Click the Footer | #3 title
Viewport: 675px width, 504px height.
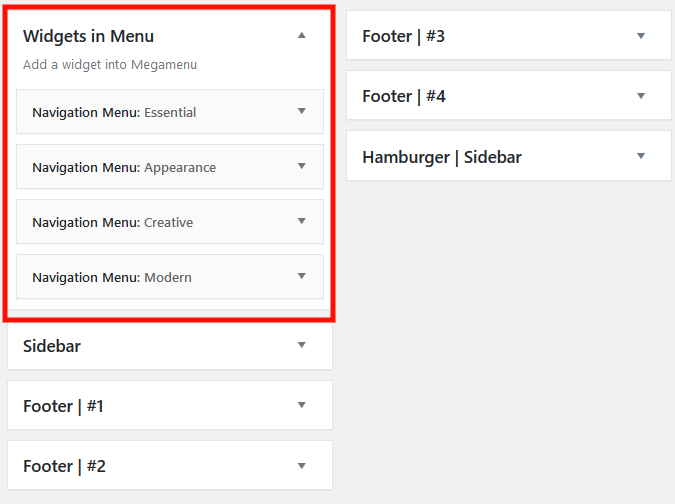403,36
